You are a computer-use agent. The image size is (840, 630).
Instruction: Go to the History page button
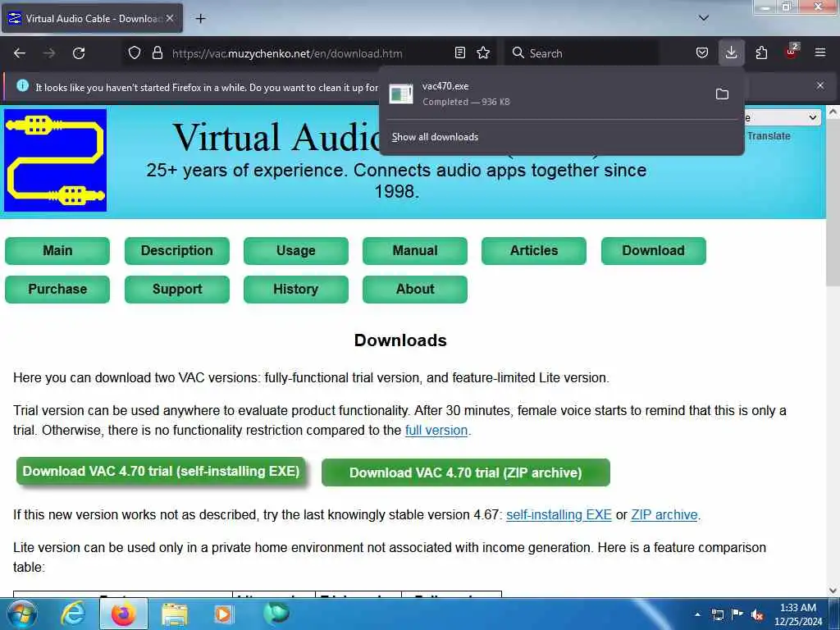pos(295,290)
